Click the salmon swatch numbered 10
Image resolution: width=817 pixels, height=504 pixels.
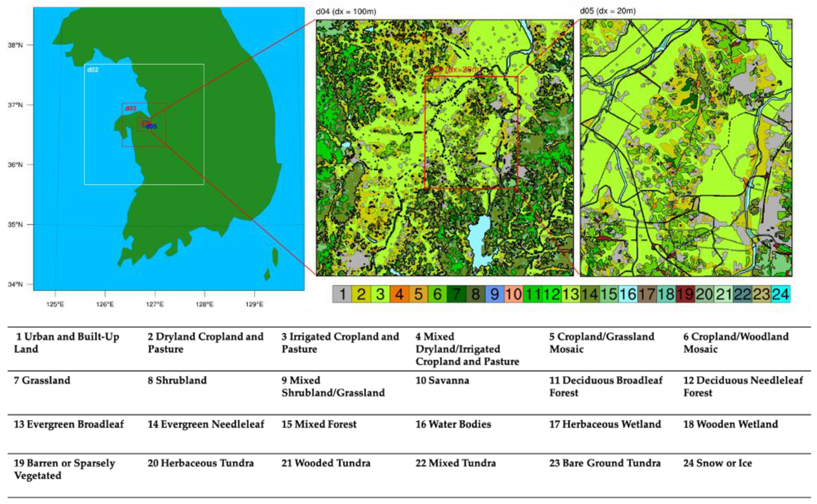pos(514,294)
